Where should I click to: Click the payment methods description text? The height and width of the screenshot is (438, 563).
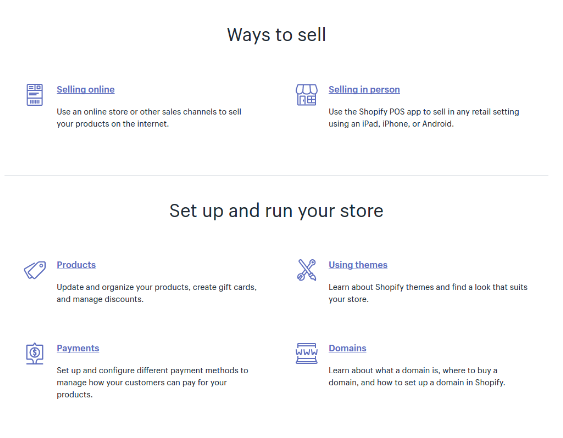pyautogui.click(x=152, y=382)
